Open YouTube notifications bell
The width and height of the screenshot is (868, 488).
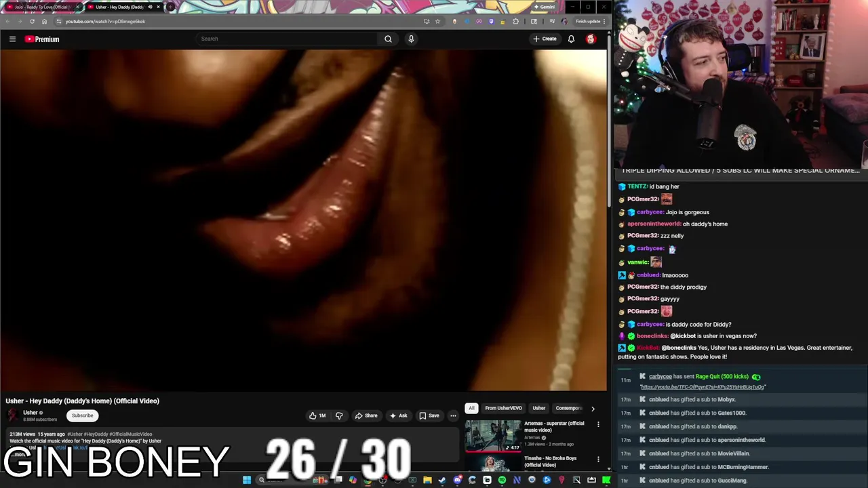pyautogui.click(x=571, y=39)
